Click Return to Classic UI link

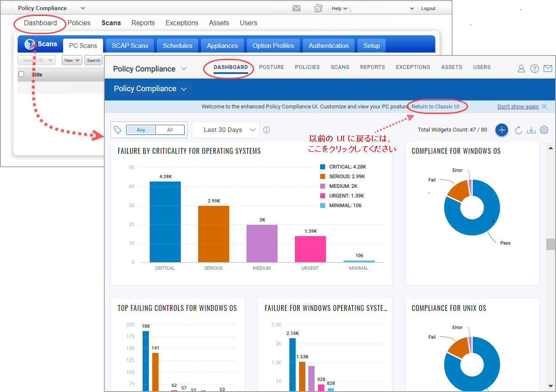pos(435,107)
